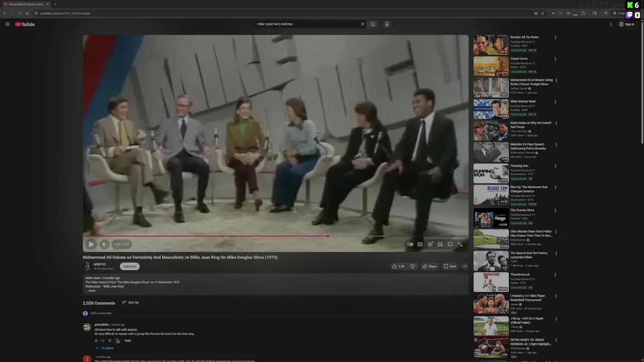The width and height of the screenshot is (644, 362).
Task: Open Breakin' All The Rules thumbnail
Action: tap(491, 45)
